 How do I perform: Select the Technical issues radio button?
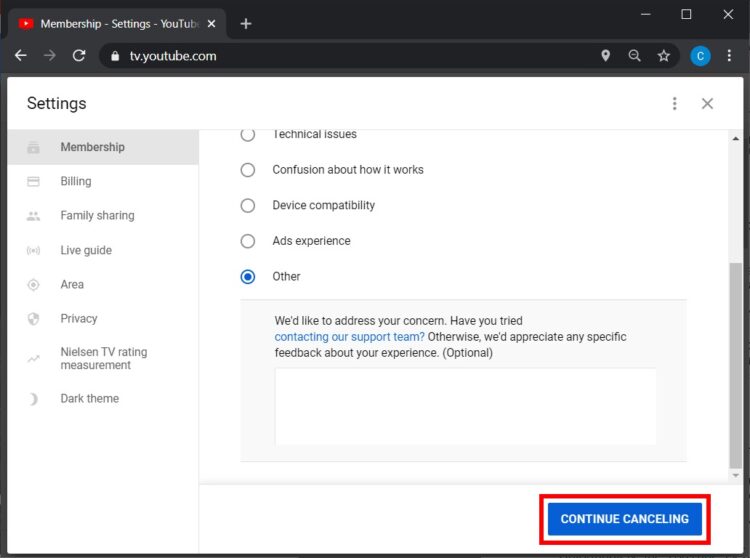(247, 134)
